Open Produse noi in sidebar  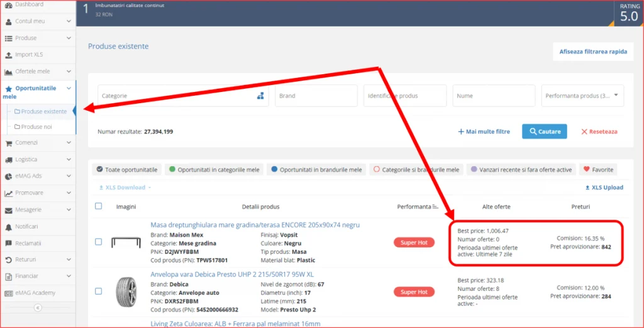pyautogui.click(x=36, y=127)
